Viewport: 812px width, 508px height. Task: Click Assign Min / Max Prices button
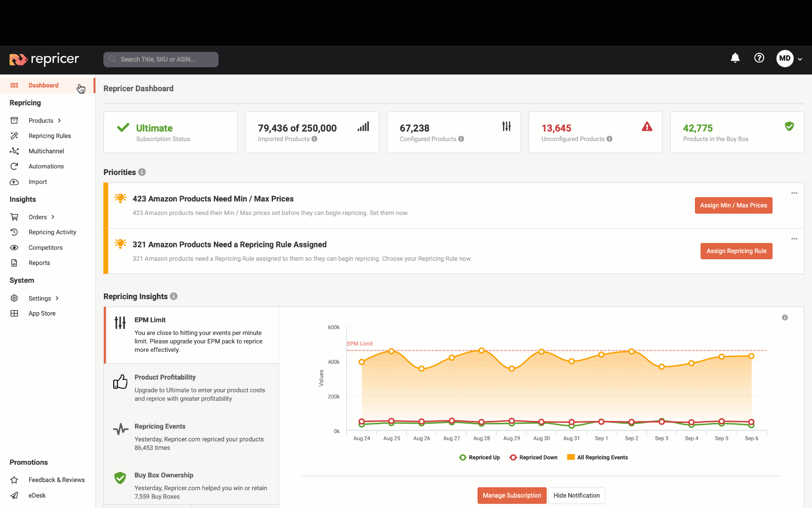click(734, 206)
